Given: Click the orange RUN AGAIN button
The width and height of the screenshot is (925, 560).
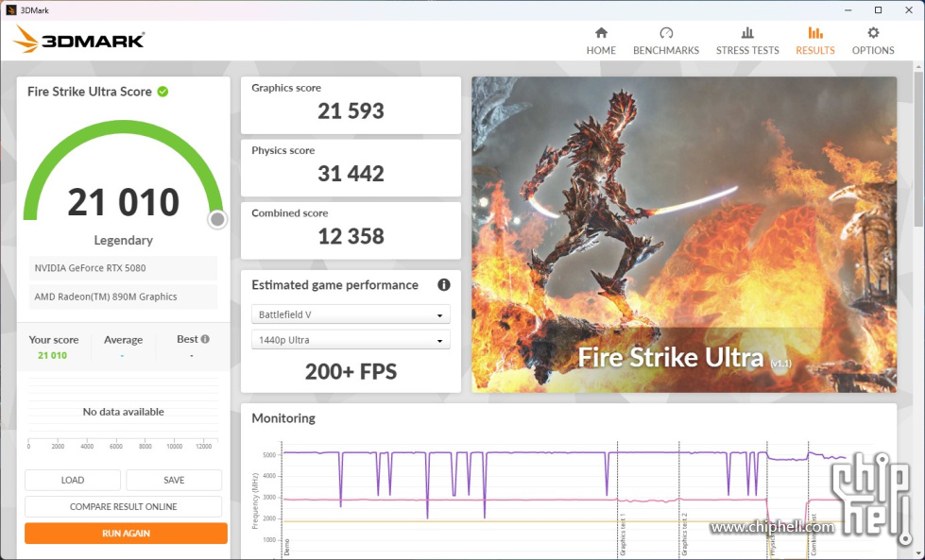Looking at the screenshot, I should pyautogui.click(x=126, y=533).
